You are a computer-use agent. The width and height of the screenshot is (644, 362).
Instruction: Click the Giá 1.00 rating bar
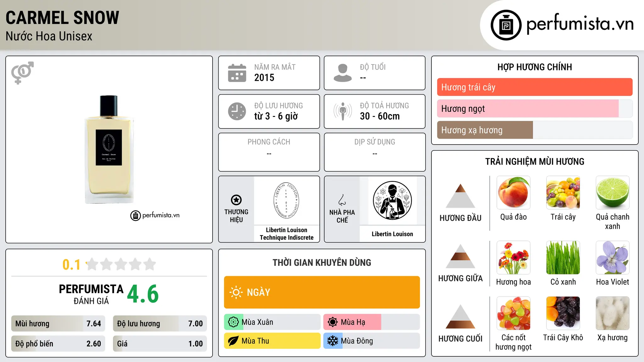[x=160, y=344]
